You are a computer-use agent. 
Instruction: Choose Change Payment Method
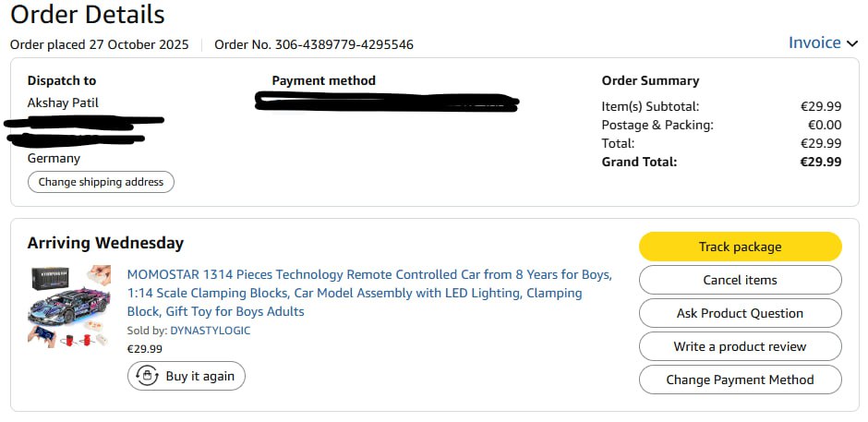tap(740, 380)
